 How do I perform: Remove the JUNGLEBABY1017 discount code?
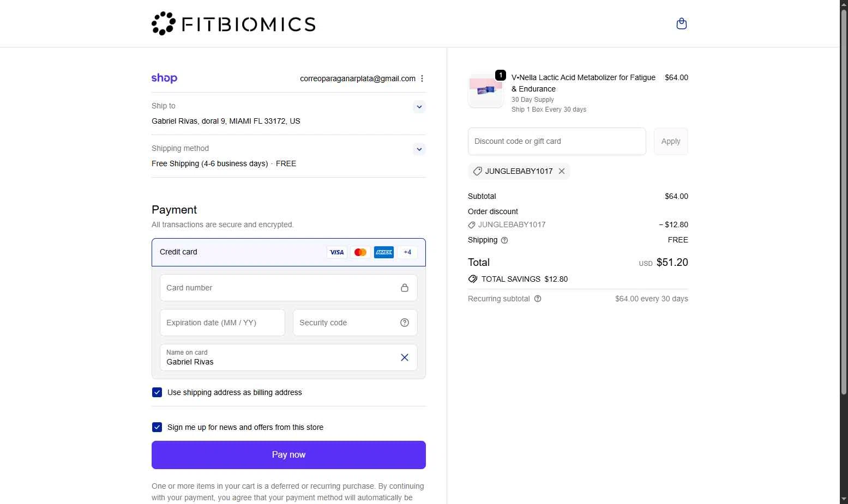click(562, 171)
